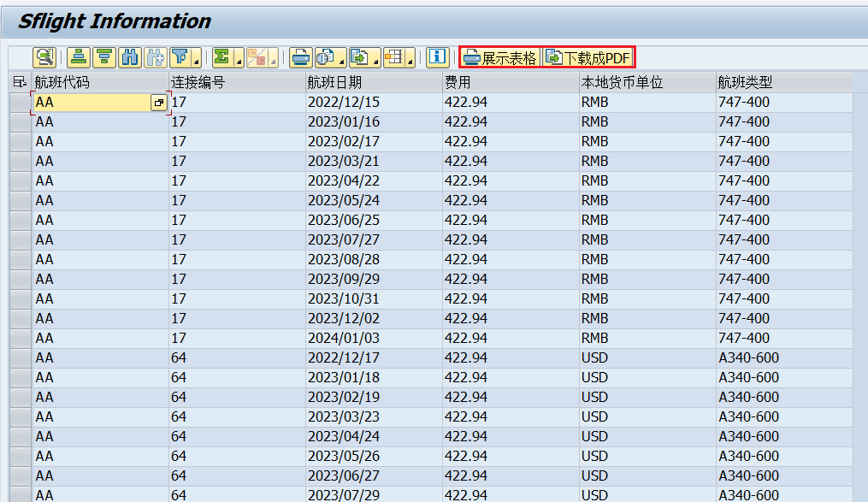
Task: Click the Sort Ascending toolbar icon
Action: point(79,57)
